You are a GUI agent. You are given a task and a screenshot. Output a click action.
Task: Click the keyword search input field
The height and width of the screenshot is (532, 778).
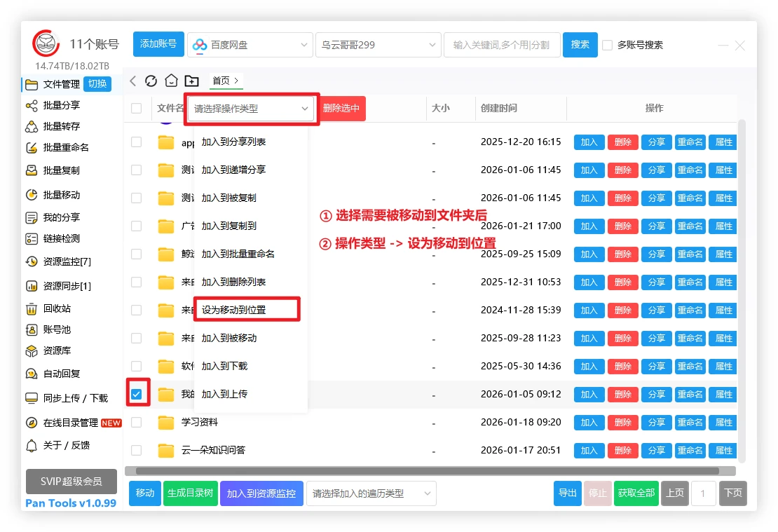501,45
